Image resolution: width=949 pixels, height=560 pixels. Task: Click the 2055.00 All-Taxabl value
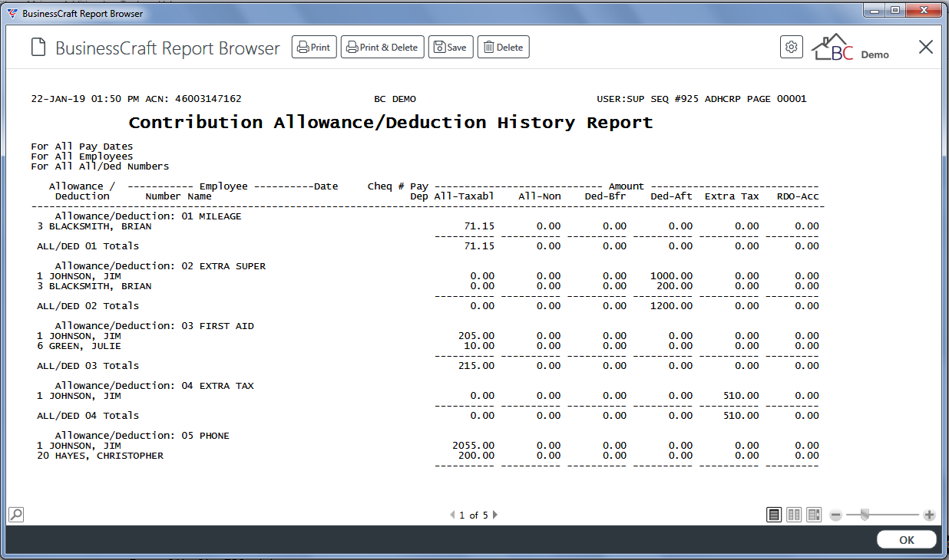[x=474, y=446]
